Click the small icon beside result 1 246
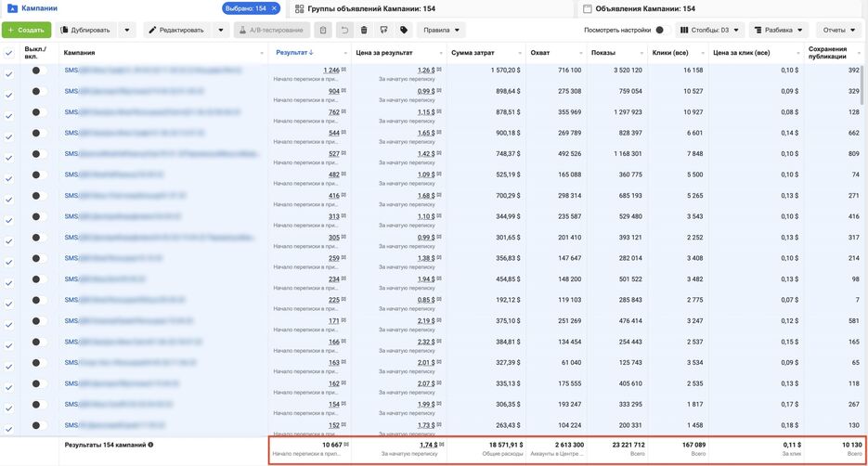Screen dimensions: 868x466 [343, 70]
